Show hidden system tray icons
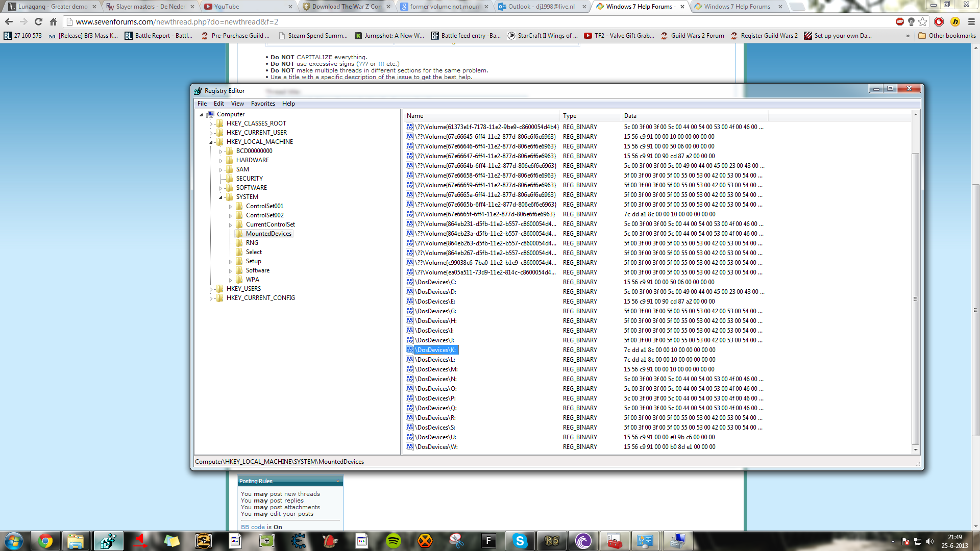 pyautogui.click(x=893, y=541)
